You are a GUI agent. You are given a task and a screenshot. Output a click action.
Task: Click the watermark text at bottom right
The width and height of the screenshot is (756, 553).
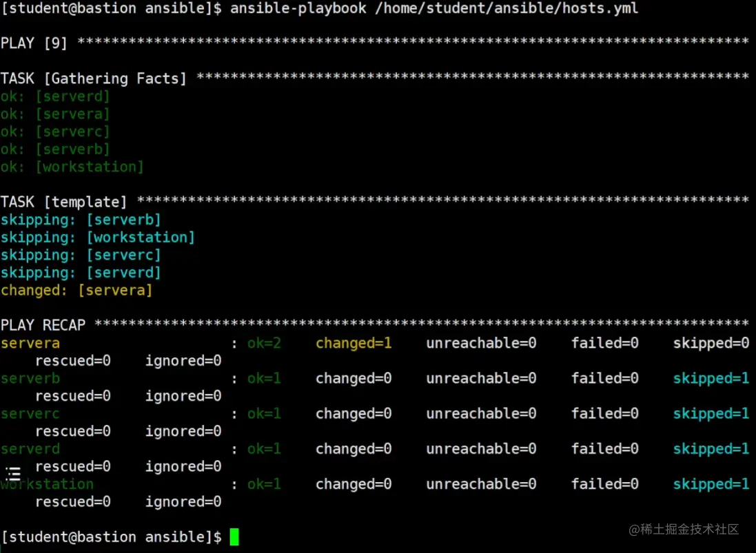tap(684, 530)
